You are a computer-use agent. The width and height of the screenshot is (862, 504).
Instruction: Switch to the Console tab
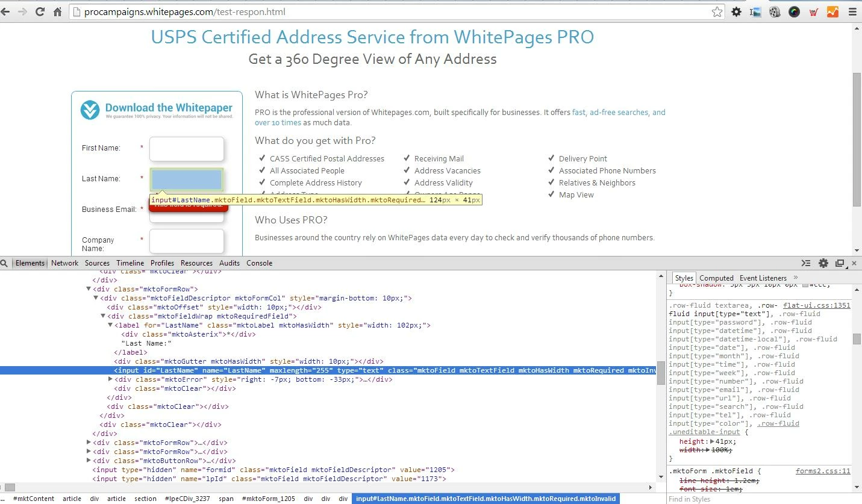pos(260,263)
